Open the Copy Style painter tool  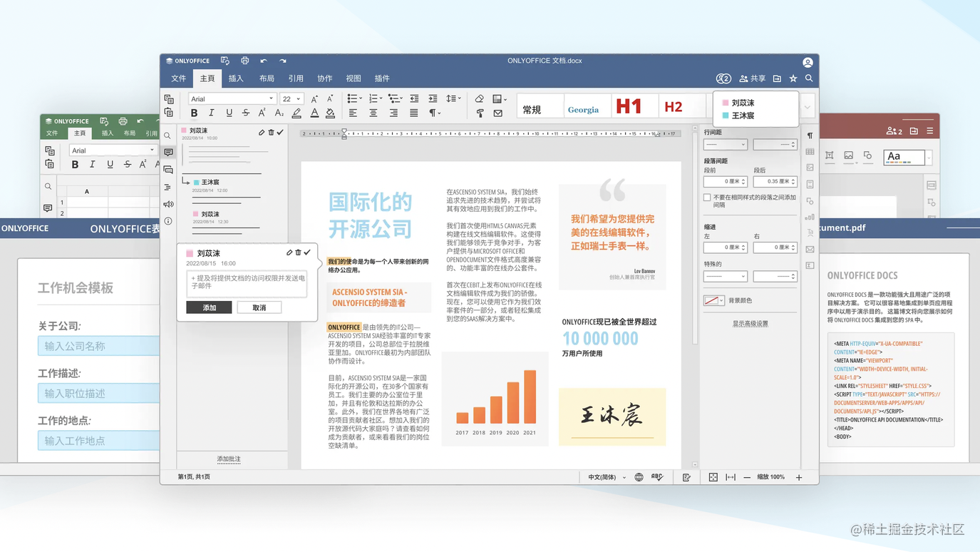point(479,113)
